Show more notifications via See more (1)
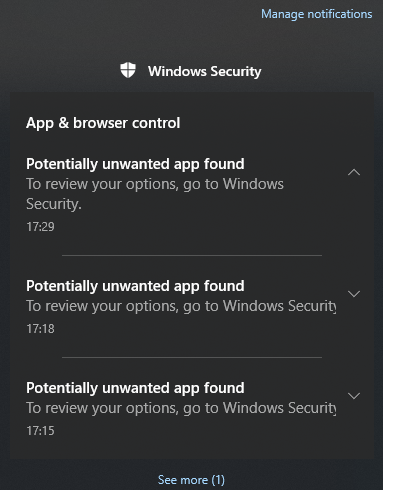This screenshot has width=419, height=490. 191,480
